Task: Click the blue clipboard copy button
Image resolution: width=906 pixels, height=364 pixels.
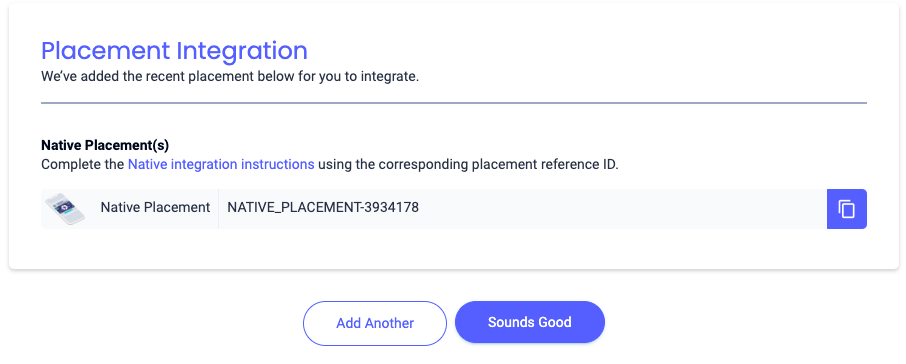Action: (x=846, y=209)
